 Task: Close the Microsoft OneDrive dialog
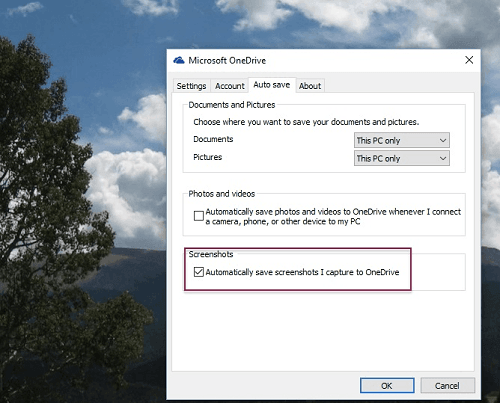469,60
